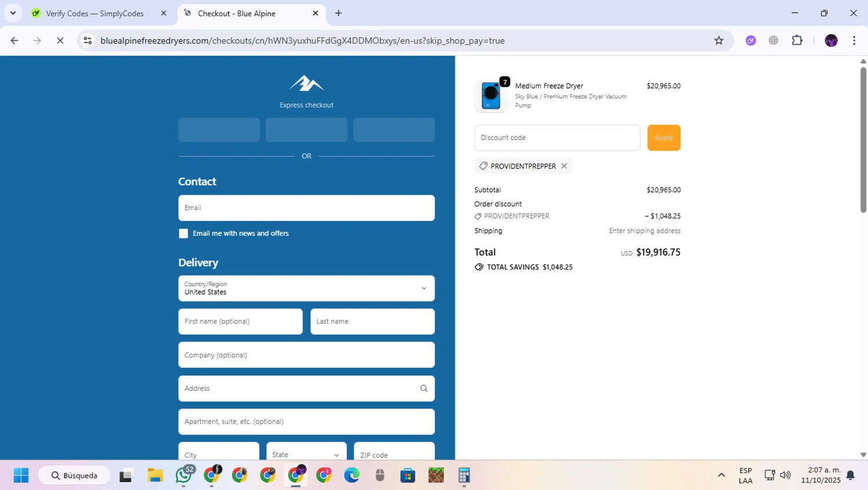Screen dimensions: 868x490
Task: Open site information icon in address bar
Action: (88, 40)
